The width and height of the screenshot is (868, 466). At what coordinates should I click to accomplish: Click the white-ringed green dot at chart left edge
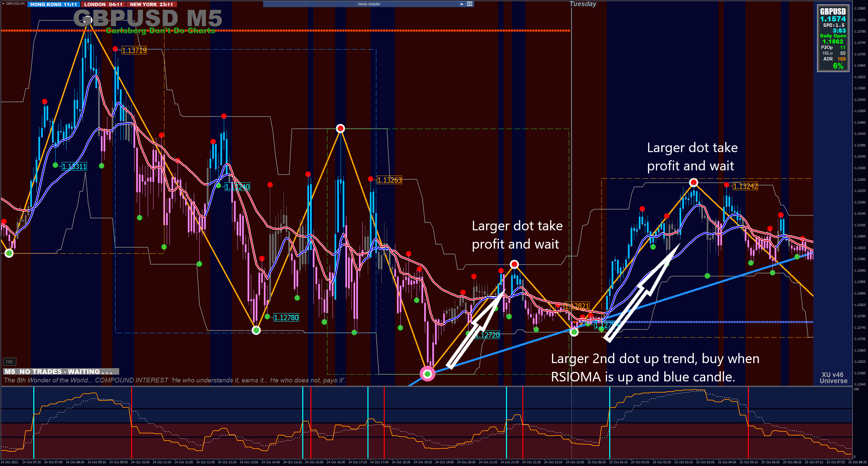(9, 253)
